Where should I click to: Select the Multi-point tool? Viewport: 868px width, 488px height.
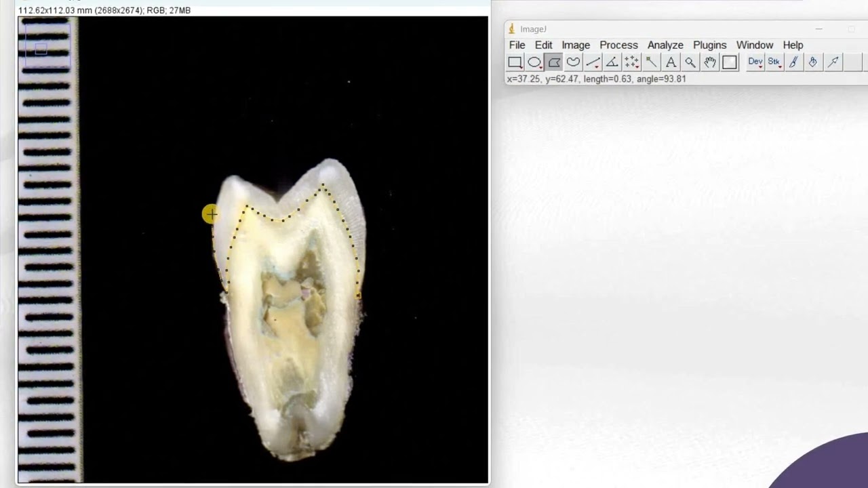632,62
